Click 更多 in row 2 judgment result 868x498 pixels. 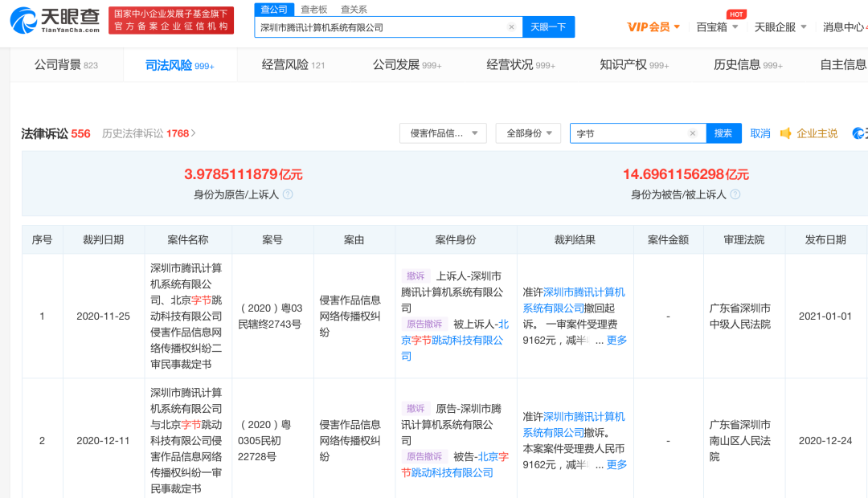(616, 464)
